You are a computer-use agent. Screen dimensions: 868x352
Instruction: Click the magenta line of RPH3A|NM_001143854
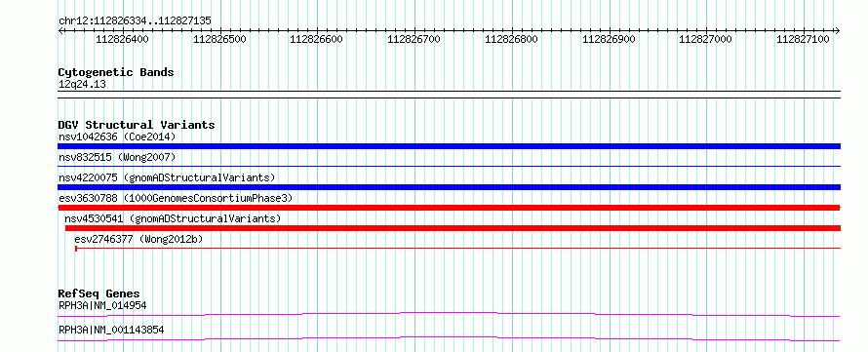click(449, 338)
